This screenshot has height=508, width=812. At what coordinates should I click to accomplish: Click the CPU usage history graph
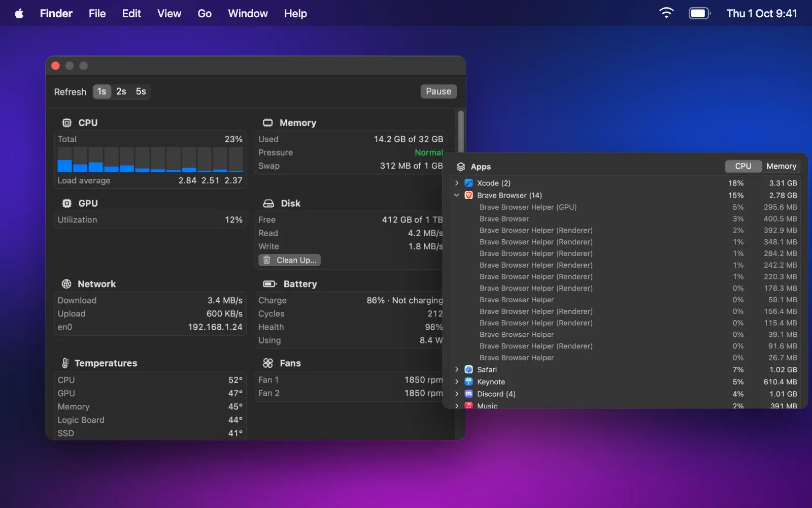tap(150, 160)
